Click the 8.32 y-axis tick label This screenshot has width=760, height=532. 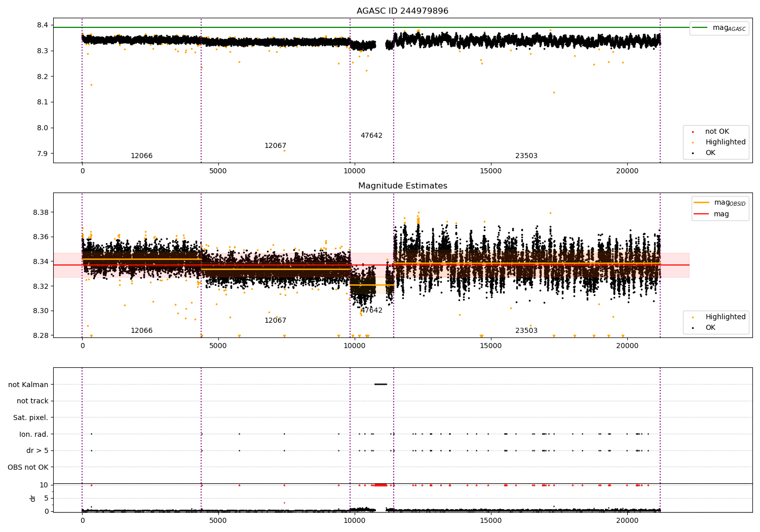click(x=41, y=287)
